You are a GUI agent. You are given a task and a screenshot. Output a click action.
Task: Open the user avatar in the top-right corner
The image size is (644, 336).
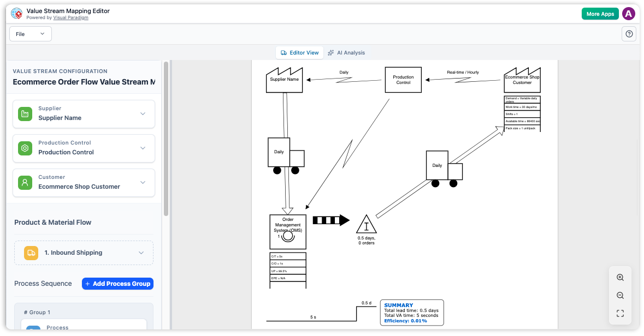pyautogui.click(x=628, y=13)
